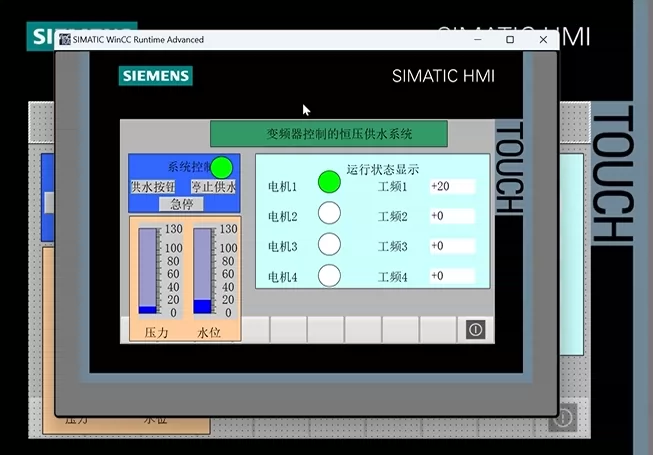The image size is (653, 455).
Task: Click the 工频3 label
Action: pos(392,246)
